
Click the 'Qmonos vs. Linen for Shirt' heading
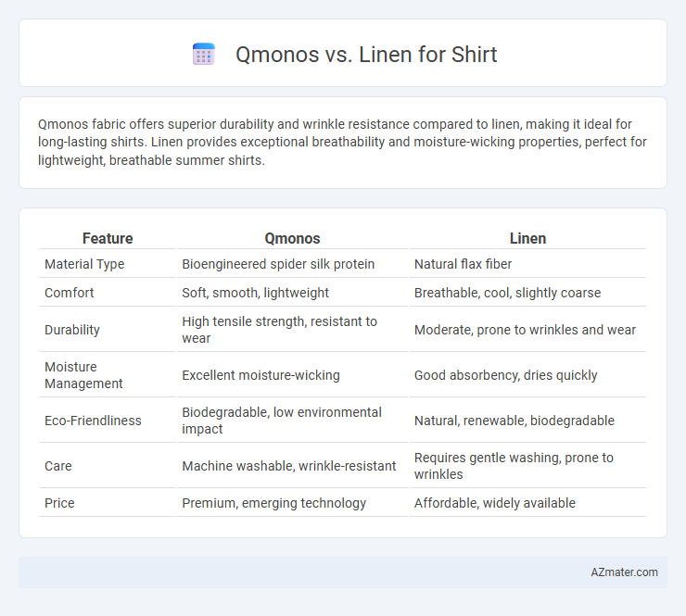pos(366,55)
